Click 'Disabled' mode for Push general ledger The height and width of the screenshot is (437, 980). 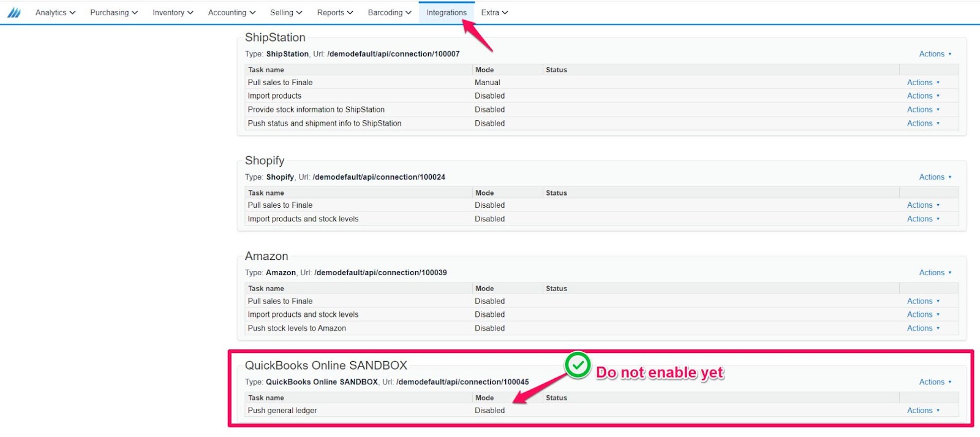(490, 411)
